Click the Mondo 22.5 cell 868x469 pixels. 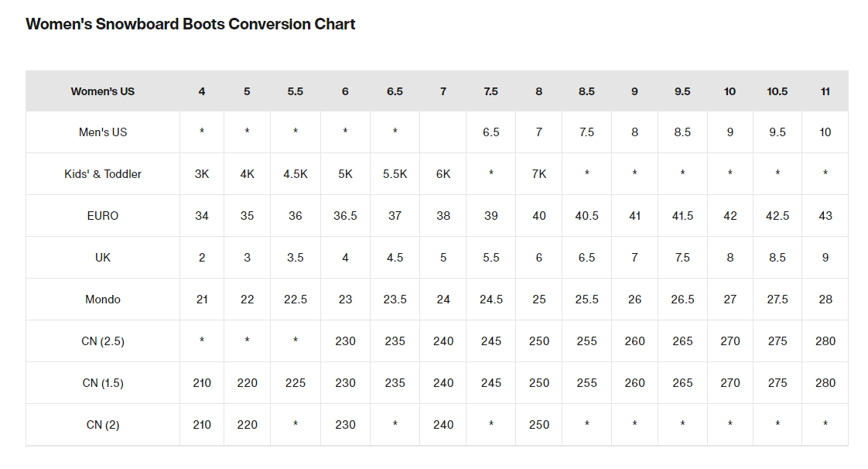point(295,300)
